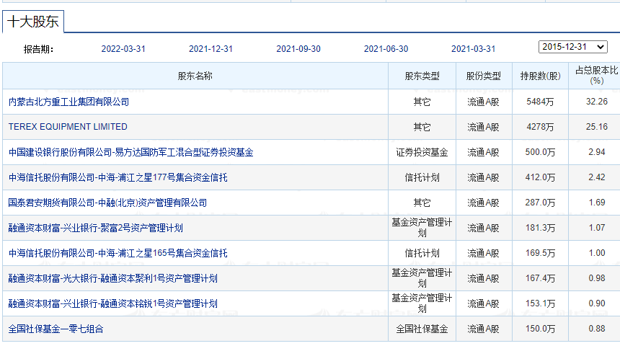This screenshot has height=364, width=620.
Task: Click the 412.0万 shareholding value
Action: pos(540,177)
